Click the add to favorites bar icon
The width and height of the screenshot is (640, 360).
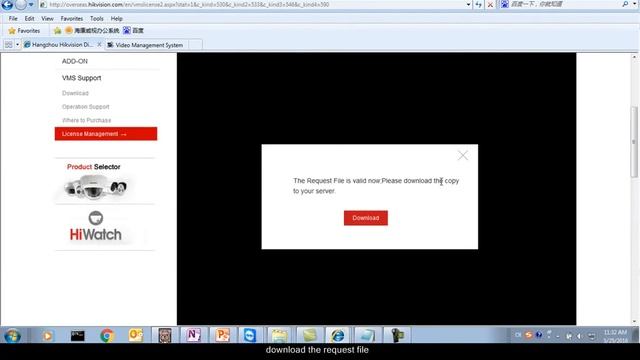[x=58, y=31]
